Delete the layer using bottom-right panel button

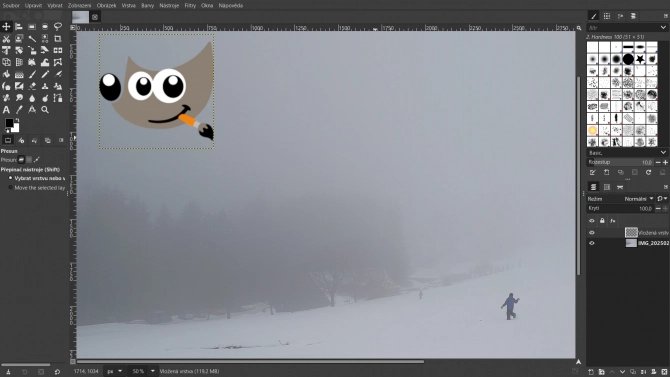click(664, 372)
